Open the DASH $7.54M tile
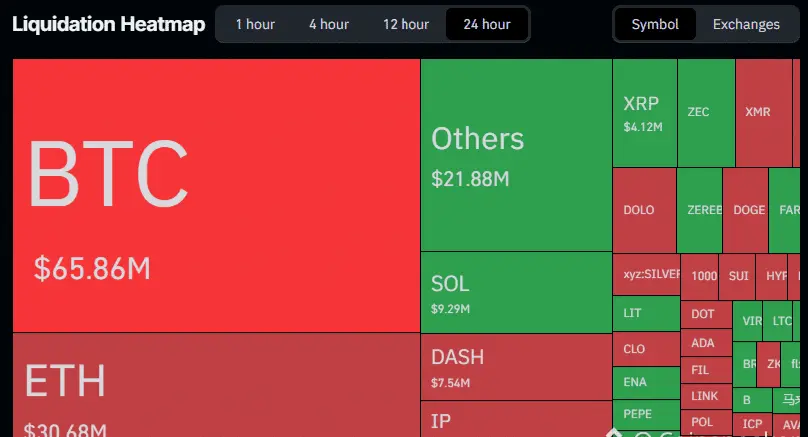Screen dimensions: 808x437 click(x=515, y=366)
